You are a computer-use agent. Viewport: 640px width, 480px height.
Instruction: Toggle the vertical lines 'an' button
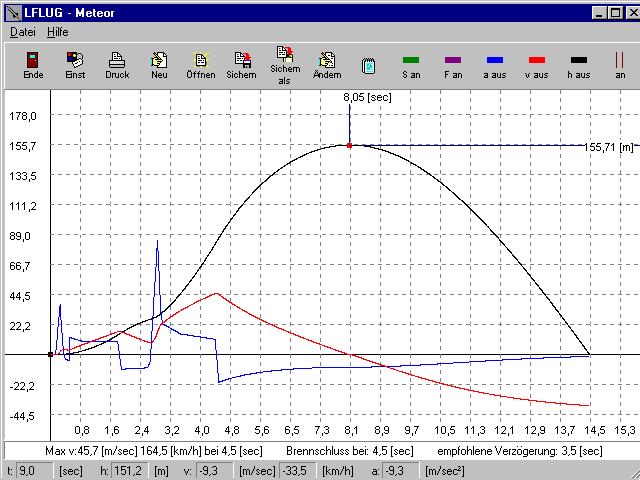click(620, 66)
